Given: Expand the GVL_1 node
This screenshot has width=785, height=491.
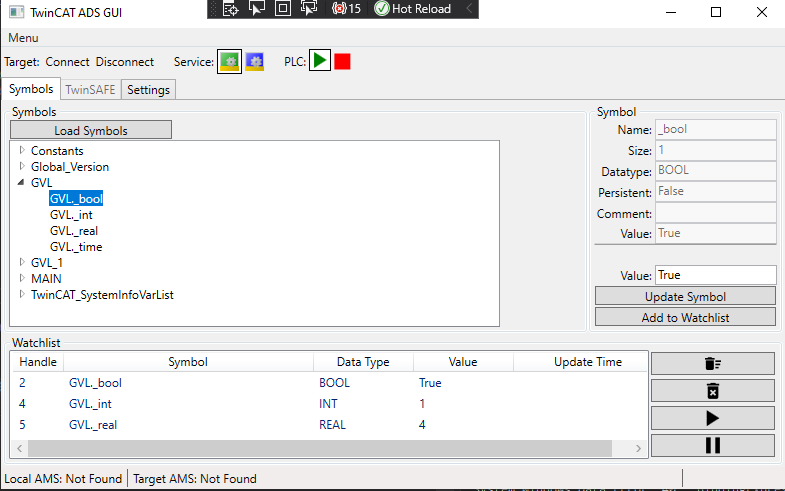Looking at the screenshot, I should (x=22, y=262).
